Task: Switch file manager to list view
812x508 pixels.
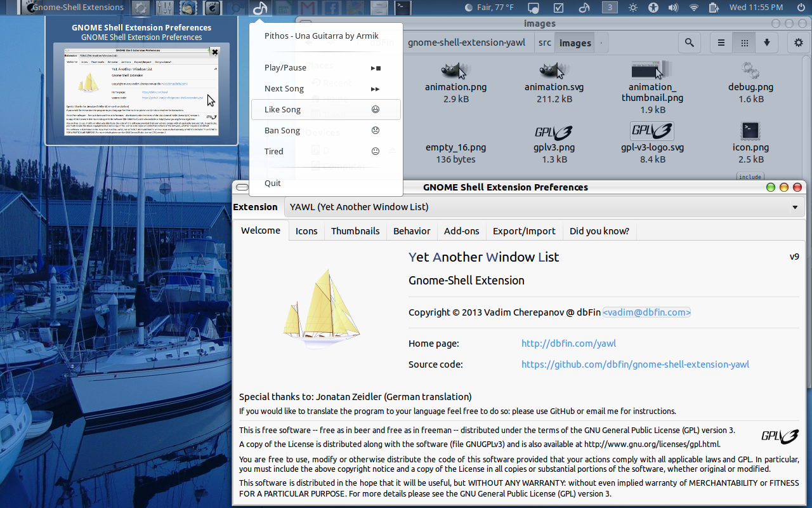Action: 721,43
